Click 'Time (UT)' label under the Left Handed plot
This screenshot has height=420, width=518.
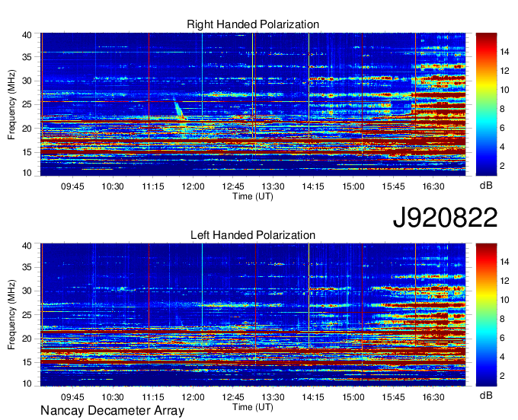pos(253,407)
